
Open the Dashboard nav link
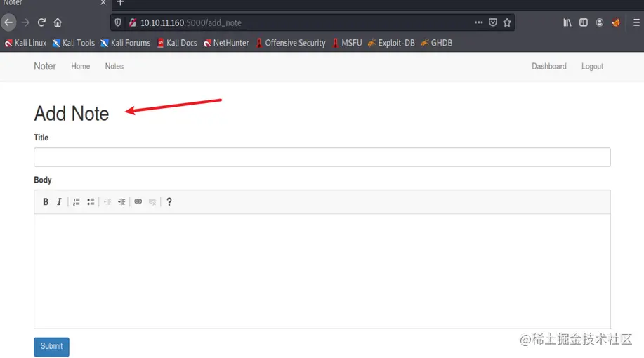point(549,66)
